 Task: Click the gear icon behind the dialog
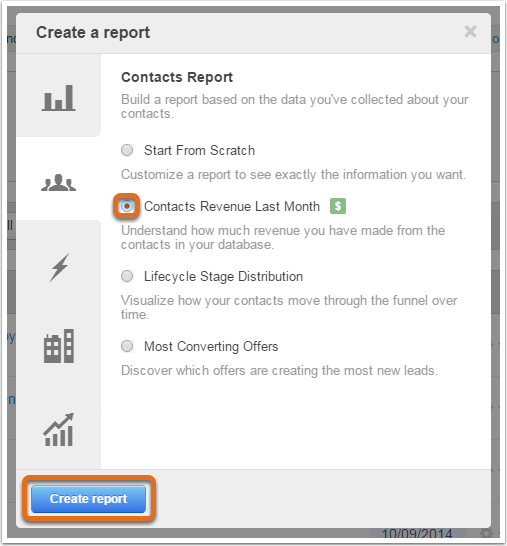[x=486, y=532]
